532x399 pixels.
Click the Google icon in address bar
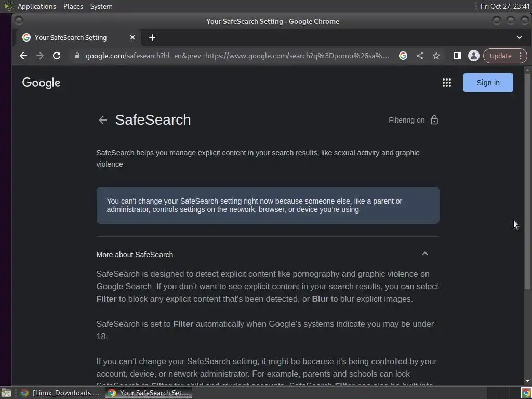click(x=403, y=56)
